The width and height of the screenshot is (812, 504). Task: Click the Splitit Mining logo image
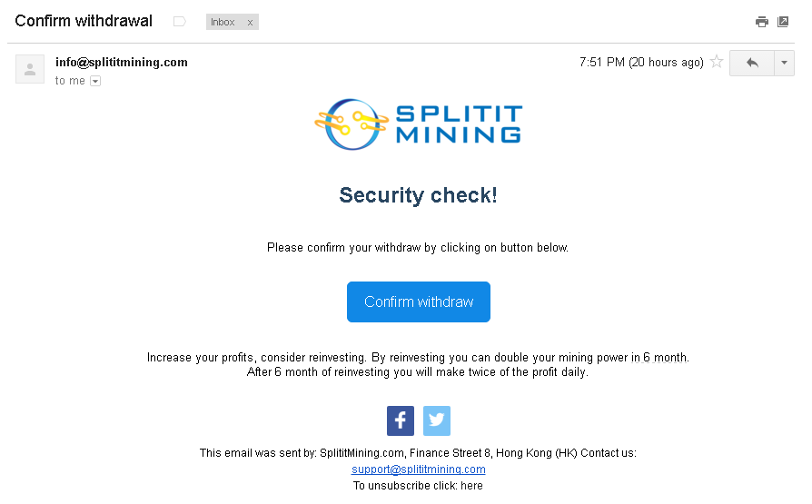pos(419,124)
